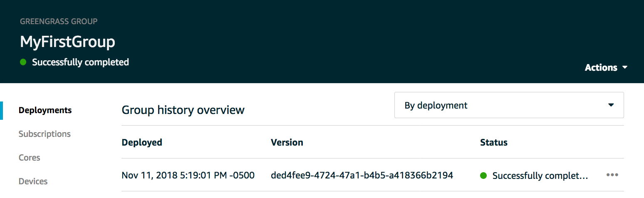Select the Devices tab
Viewport: 644px width, 198px height.
[33, 181]
